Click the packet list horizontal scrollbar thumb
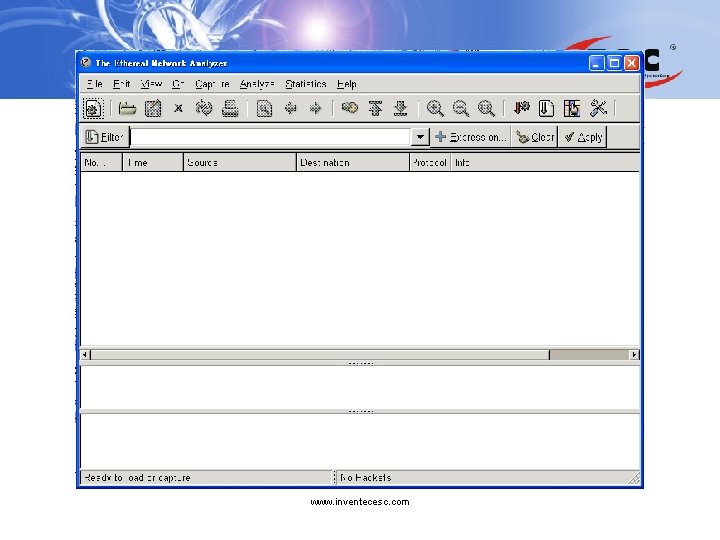 click(320, 354)
